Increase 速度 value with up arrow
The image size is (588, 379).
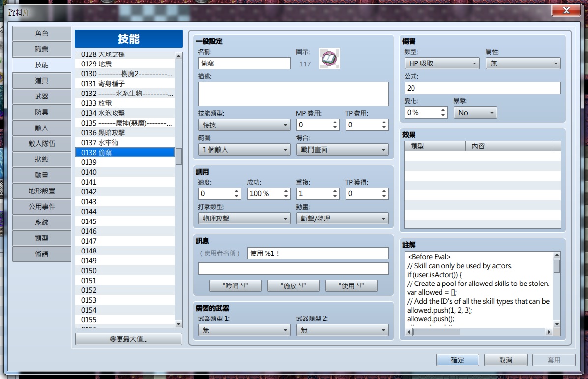(x=236, y=191)
